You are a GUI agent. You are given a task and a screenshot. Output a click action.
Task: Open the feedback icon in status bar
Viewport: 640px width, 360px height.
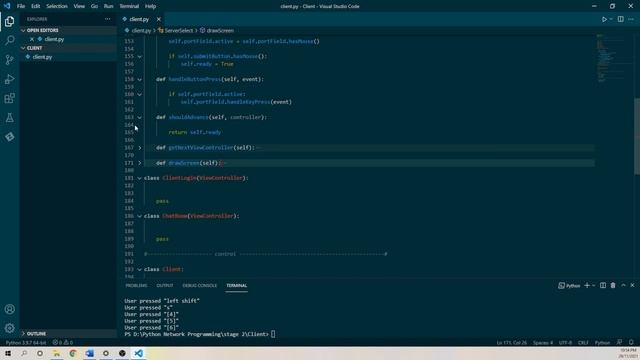pos(619,342)
